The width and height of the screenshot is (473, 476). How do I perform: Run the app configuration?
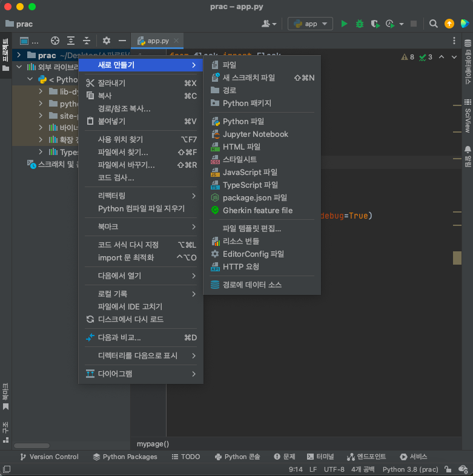344,24
